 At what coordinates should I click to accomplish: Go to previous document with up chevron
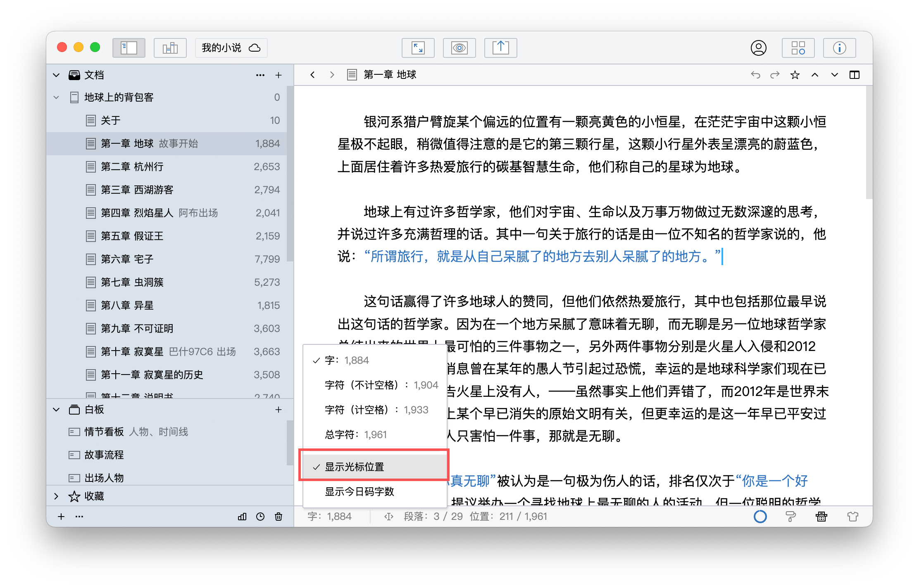815,75
